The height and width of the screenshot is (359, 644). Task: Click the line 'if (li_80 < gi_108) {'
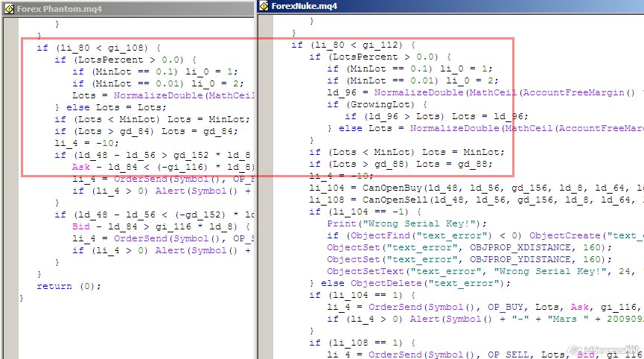click(x=98, y=48)
